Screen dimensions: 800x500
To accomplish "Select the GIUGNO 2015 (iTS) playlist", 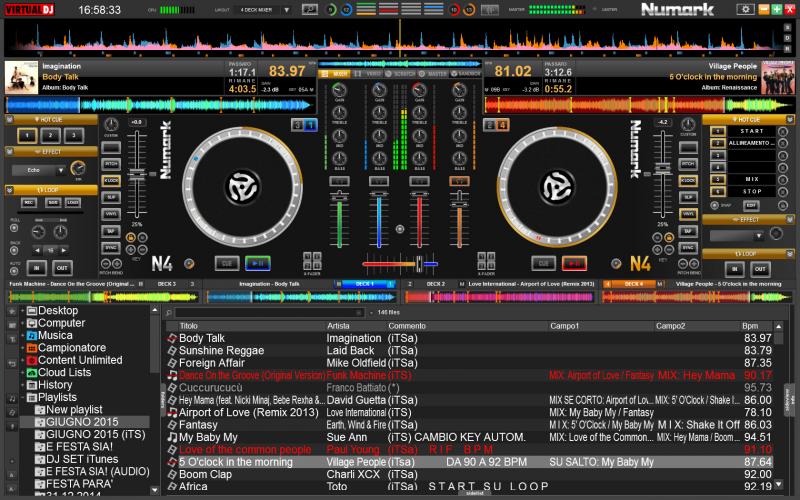I will click(96, 434).
